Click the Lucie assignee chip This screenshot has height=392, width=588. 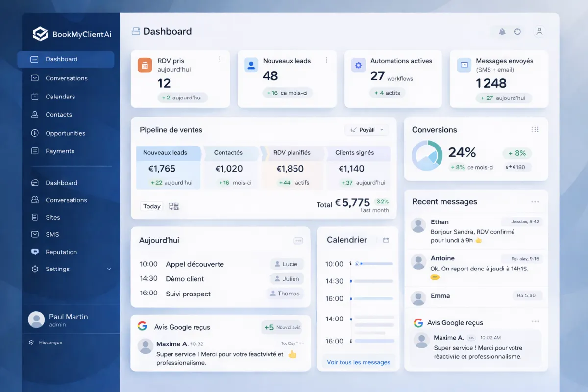[287, 264]
